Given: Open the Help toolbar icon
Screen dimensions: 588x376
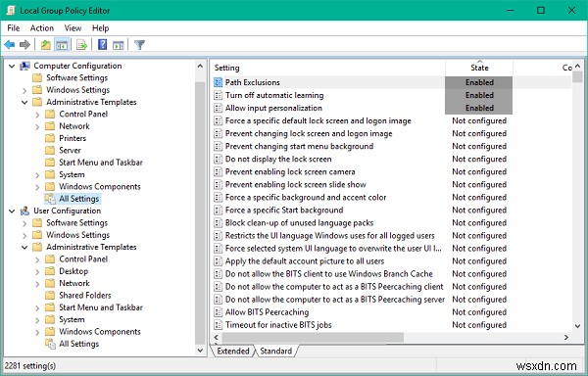Looking at the screenshot, I should point(102,45).
